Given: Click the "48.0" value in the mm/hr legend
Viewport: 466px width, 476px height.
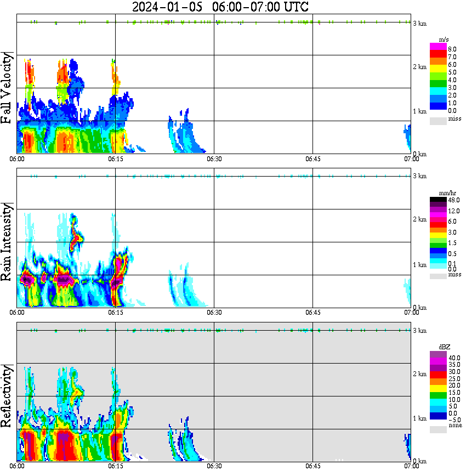Looking at the screenshot, I should (454, 200).
